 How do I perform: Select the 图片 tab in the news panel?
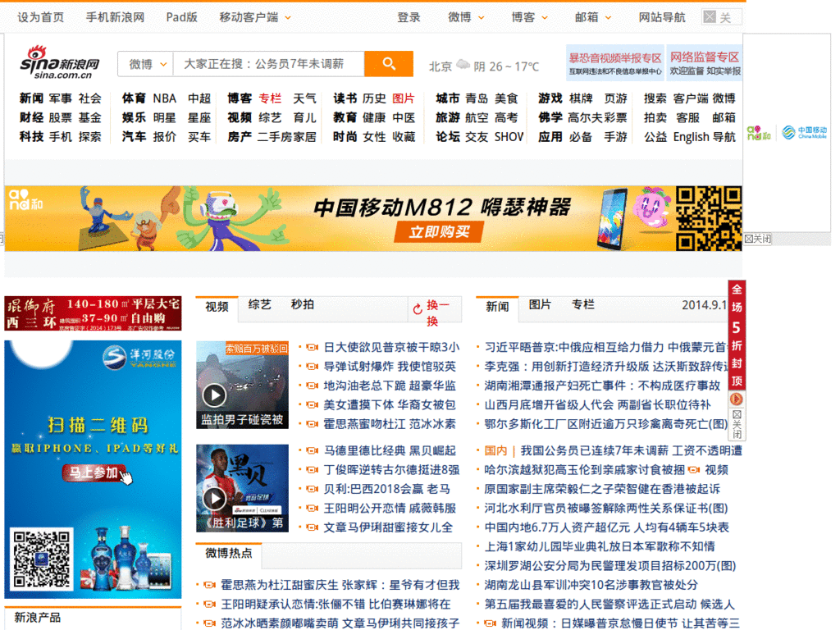pos(539,304)
